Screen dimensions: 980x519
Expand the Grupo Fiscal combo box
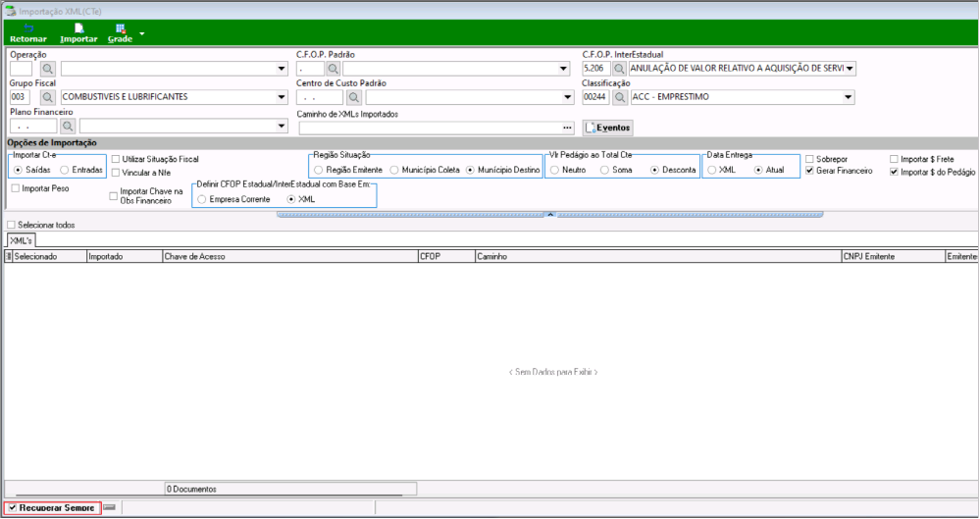pyautogui.click(x=282, y=97)
